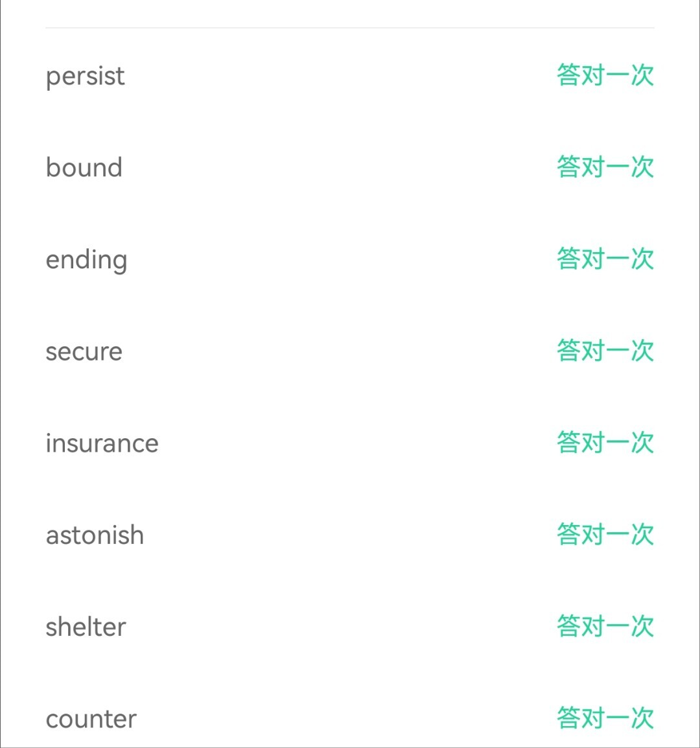View the entry for 'astonish'

coord(95,535)
